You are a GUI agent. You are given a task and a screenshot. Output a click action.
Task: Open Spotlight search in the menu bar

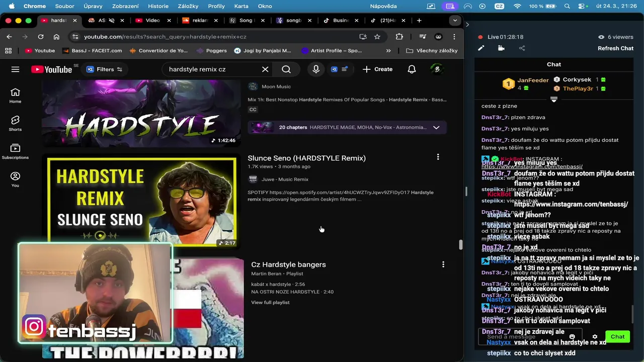tap(567, 6)
